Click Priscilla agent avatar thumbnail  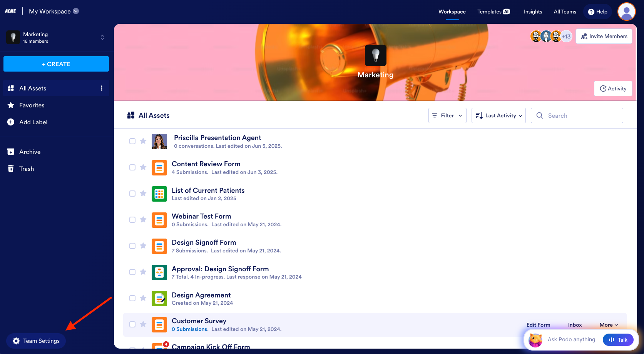coord(159,142)
